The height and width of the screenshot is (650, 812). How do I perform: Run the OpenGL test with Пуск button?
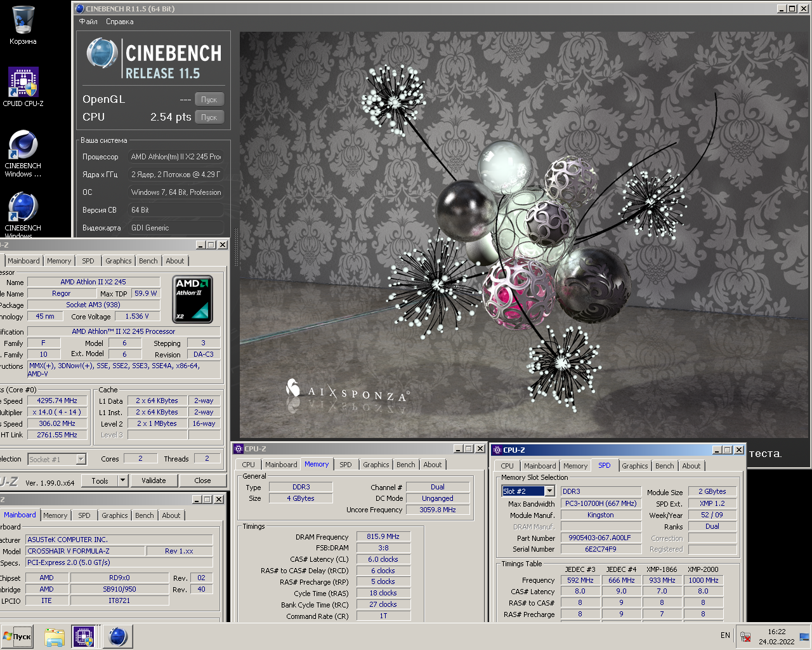tap(209, 100)
